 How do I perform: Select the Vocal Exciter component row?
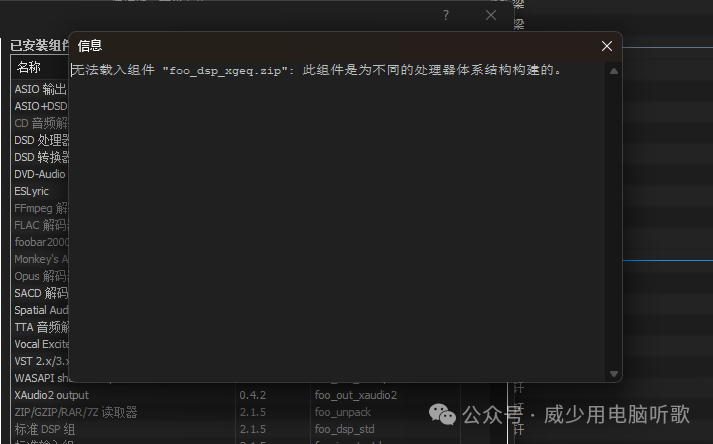click(x=40, y=344)
